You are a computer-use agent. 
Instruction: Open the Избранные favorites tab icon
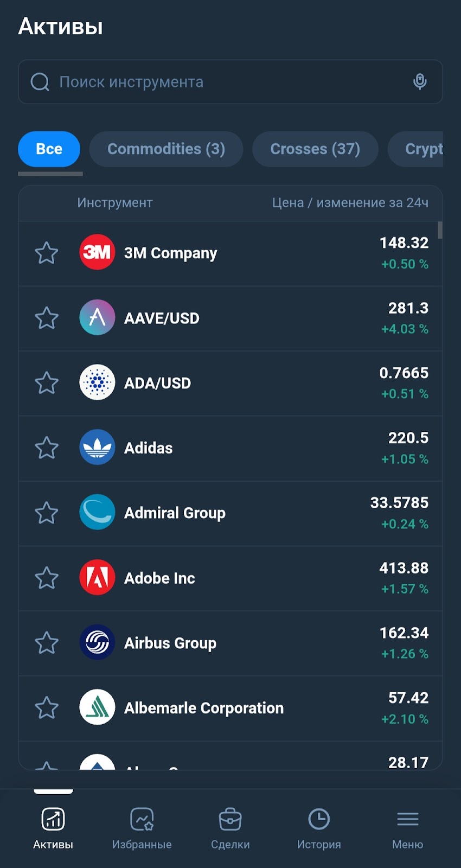coord(142,819)
